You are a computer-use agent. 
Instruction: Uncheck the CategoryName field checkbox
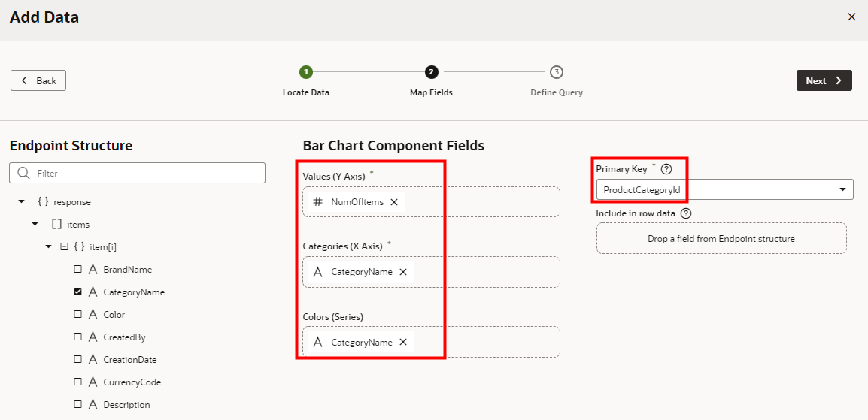tap(78, 292)
